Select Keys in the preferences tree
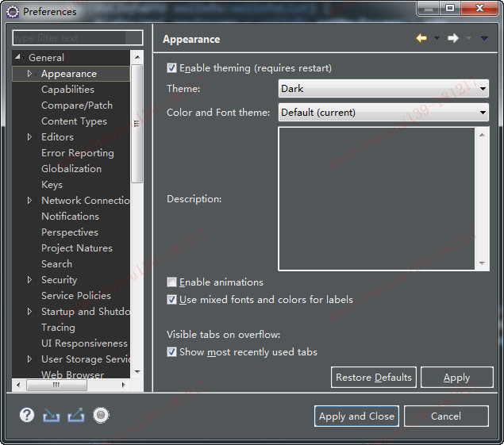The height and width of the screenshot is (445, 504). click(52, 185)
